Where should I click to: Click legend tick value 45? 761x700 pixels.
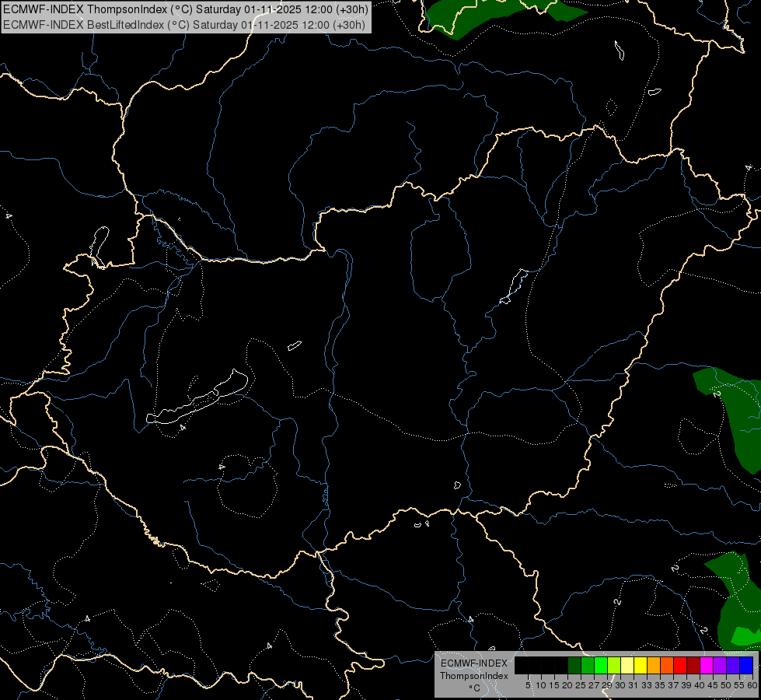(713, 685)
